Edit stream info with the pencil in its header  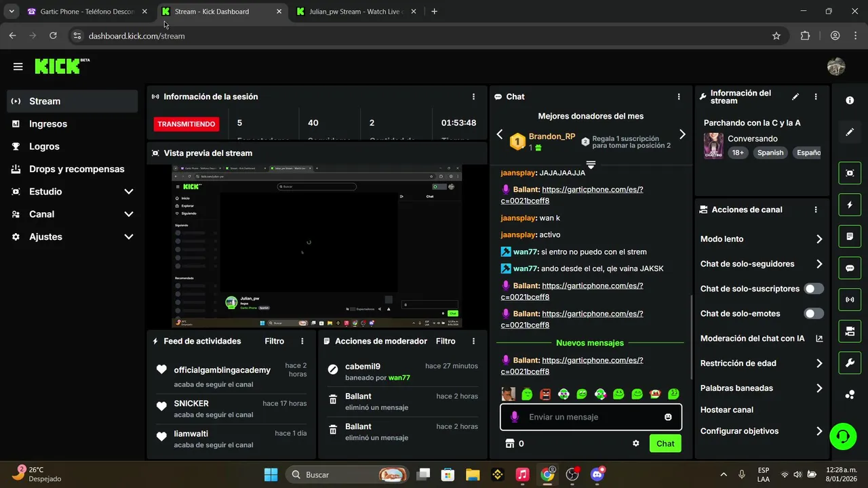point(795,97)
